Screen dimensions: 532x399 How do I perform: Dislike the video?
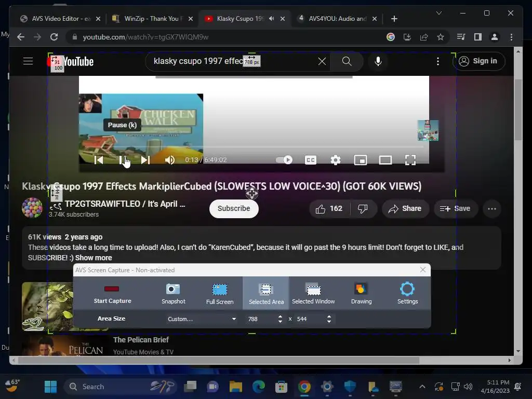click(x=363, y=208)
